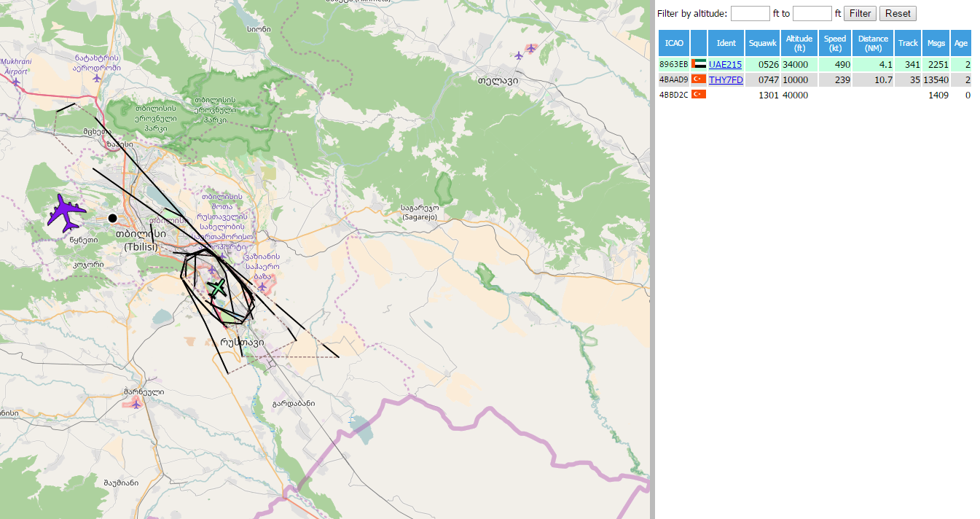Screen dimensions: 980x519
Task: Click the airport icon near Marneuli
Action: click(136, 404)
